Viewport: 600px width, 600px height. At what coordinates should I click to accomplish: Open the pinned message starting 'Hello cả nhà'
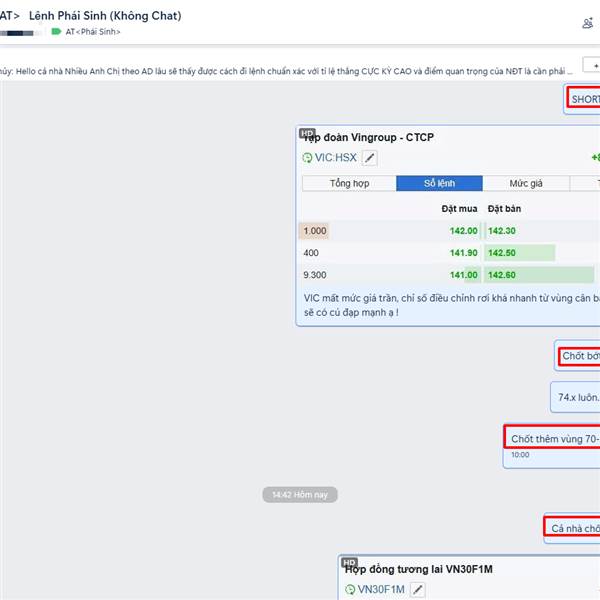[x=286, y=71]
